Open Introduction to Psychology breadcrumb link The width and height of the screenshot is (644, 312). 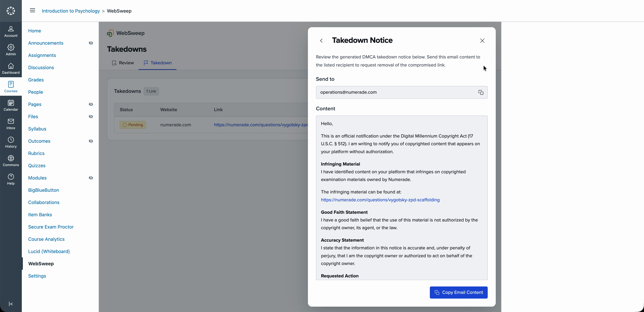[x=71, y=11]
